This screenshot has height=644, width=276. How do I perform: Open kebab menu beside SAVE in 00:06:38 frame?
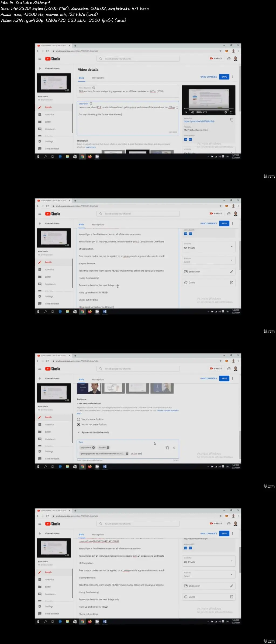[232, 378]
